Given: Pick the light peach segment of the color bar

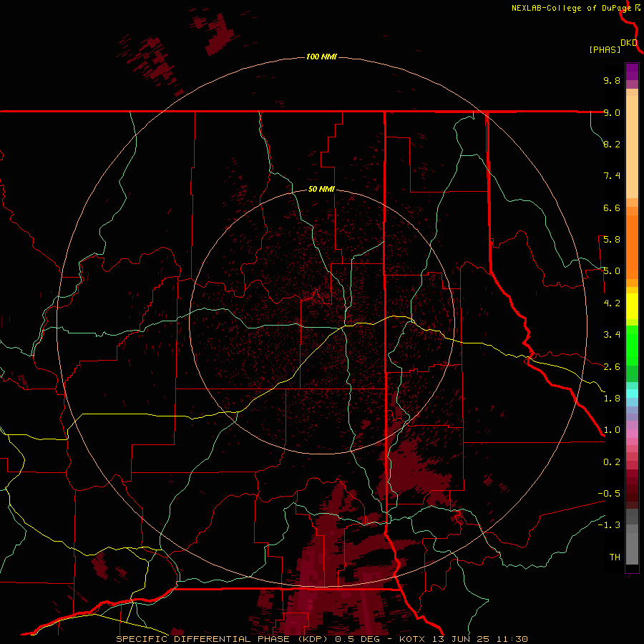Looking at the screenshot, I should pyautogui.click(x=632, y=147).
